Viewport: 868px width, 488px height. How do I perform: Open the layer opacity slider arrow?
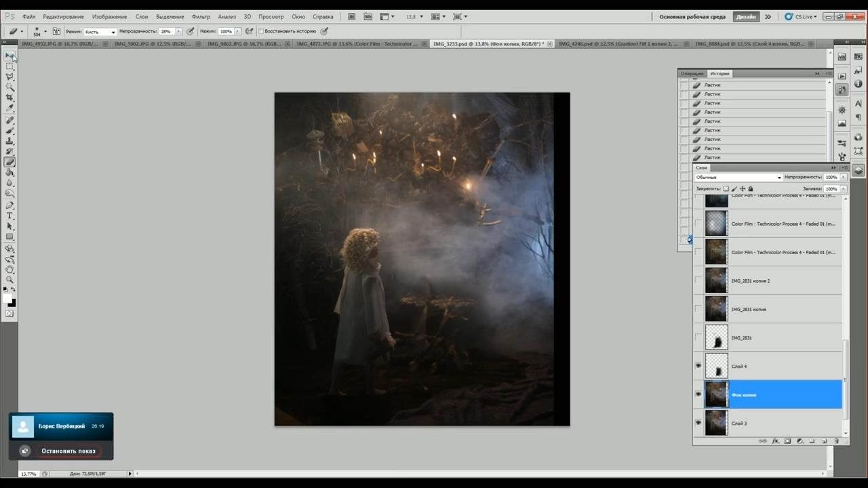pos(843,177)
